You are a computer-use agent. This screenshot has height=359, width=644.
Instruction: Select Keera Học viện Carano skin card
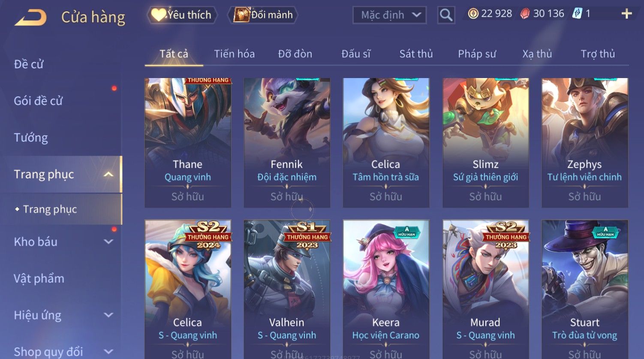click(x=386, y=290)
